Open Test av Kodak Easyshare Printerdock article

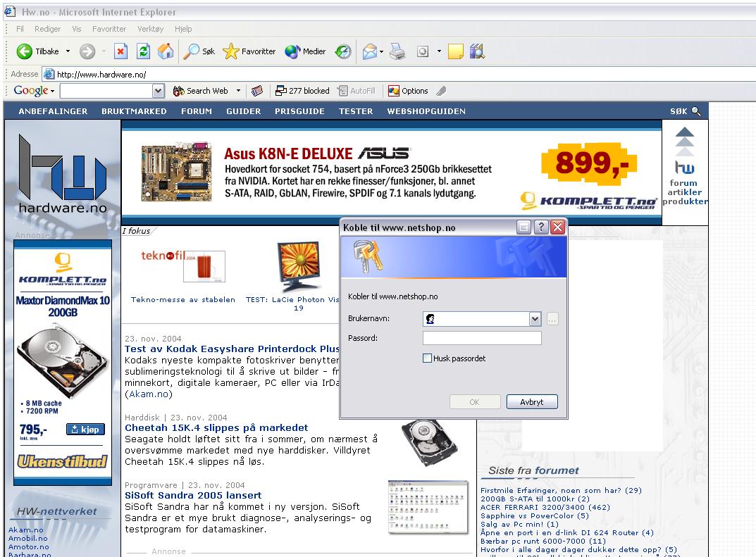click(x=232, y=349)
